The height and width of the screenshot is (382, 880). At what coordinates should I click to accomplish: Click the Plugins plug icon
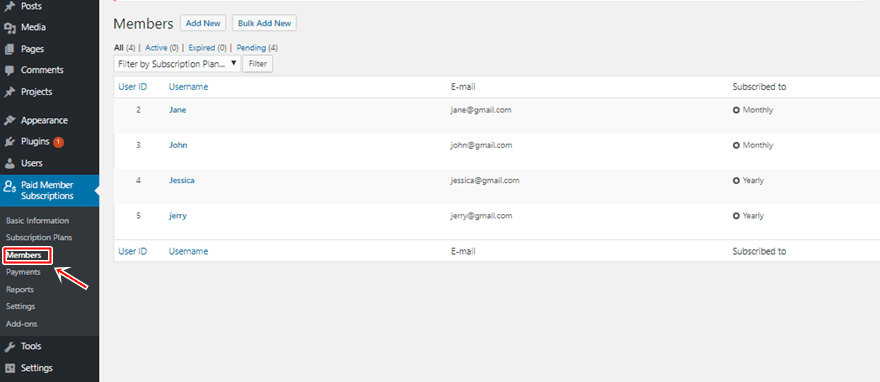click(9, 142)
